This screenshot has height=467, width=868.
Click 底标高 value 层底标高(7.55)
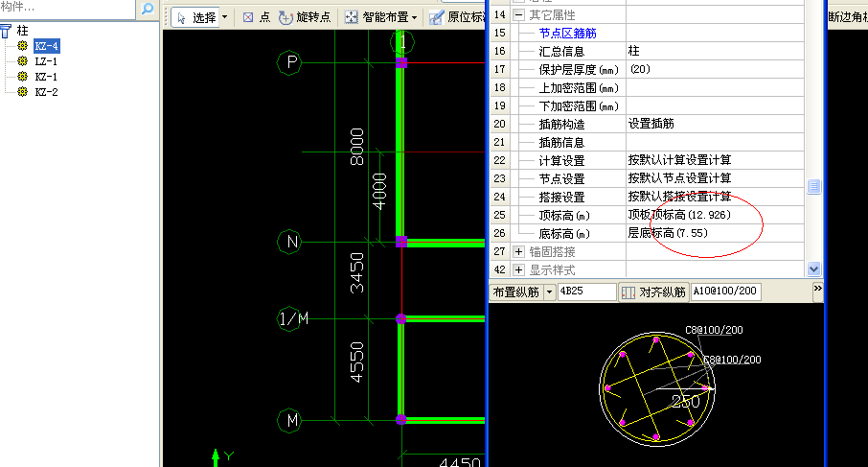click(x=715, y=233)
